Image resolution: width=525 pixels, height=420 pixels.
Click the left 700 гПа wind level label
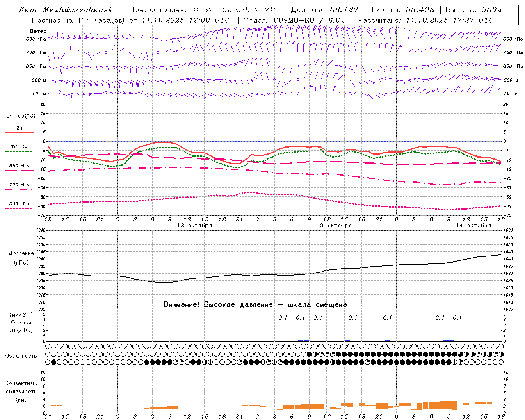36,52
